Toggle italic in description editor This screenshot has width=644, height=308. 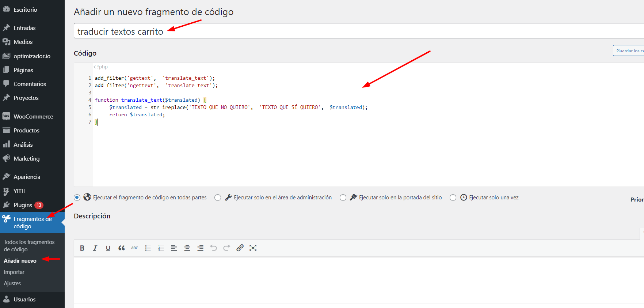tap(95, 248)
